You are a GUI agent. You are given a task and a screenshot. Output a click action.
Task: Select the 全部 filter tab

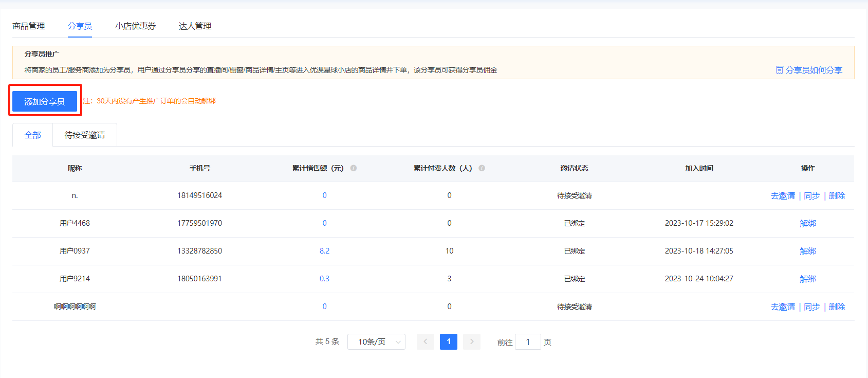(x=33, y=135)
